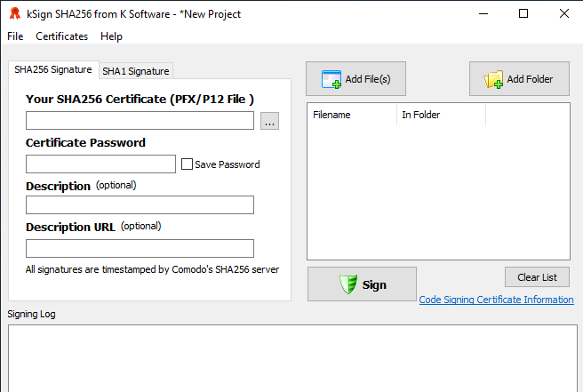This screenshot has width=583, height=392.
Task: Focus the SHA256 certificate path field
Action: point(140,121)
